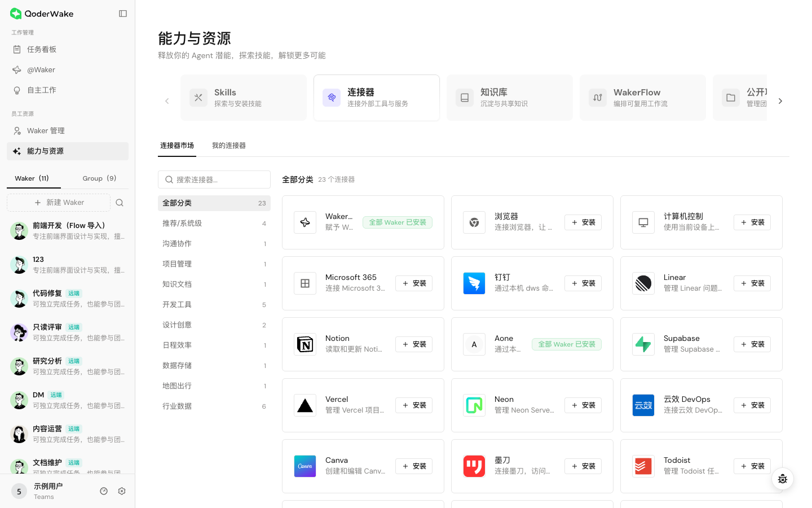Click the Microsoft 365 connector icon

pos(305,283)
